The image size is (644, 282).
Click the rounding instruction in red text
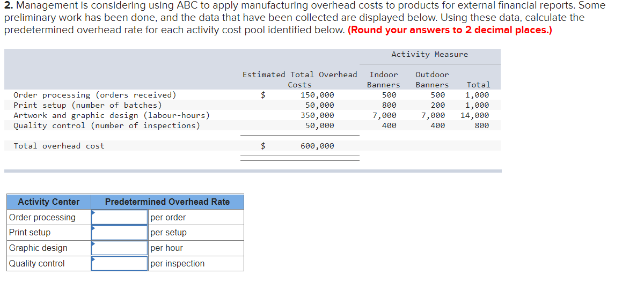coord(450,29)
